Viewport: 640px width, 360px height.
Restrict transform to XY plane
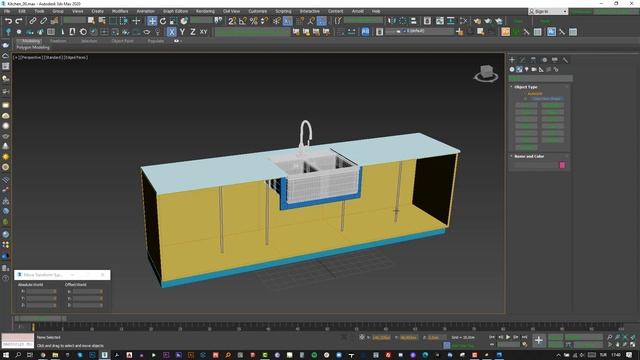(x=203, y=32)
